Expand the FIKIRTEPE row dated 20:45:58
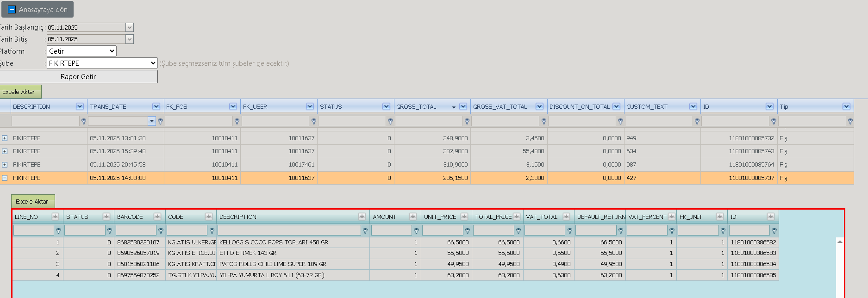This screenshot has height=298, width=868. [x=5, y=165]
